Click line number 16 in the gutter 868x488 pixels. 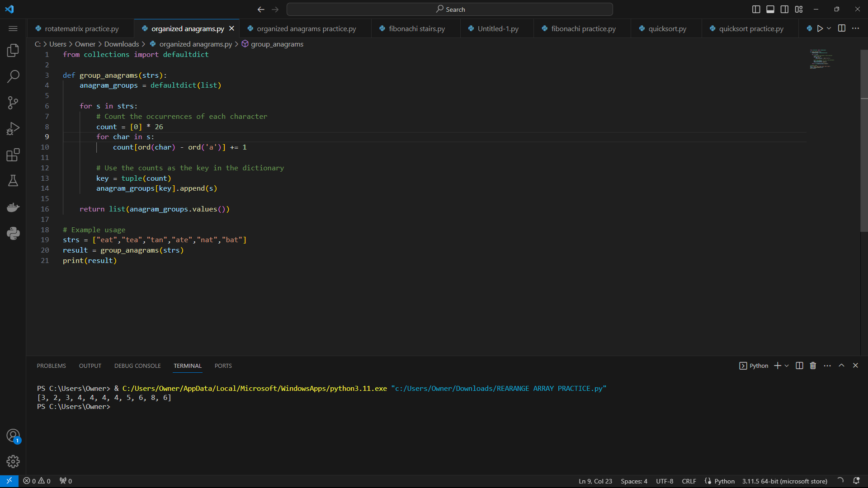[45, 209]
